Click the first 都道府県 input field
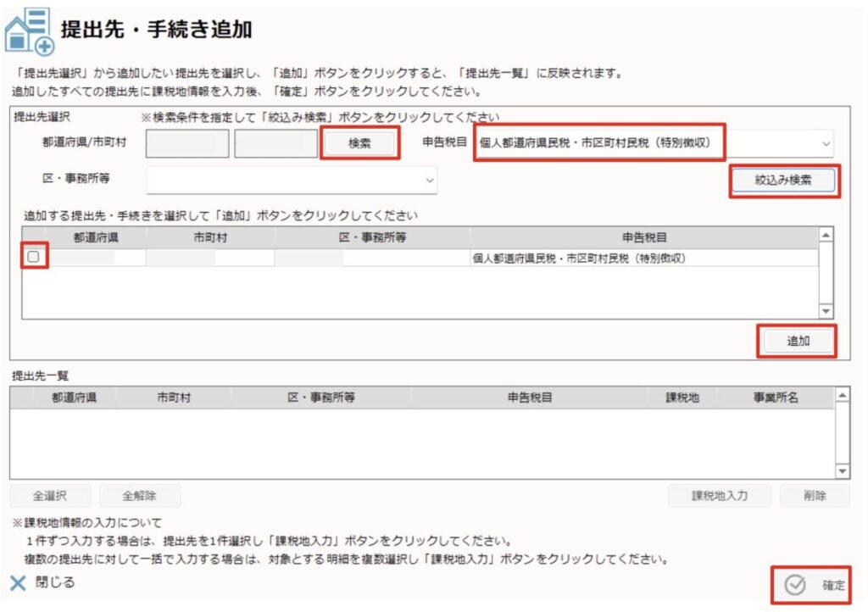This screenshot has width=868, height=612. 187,144
